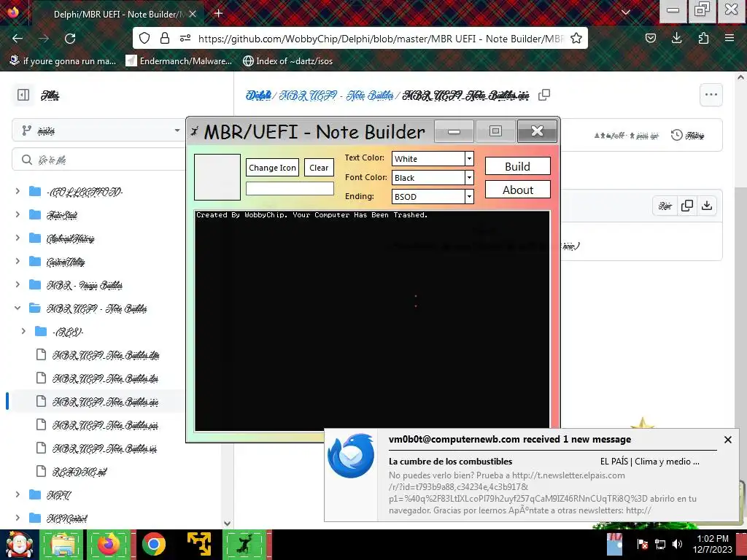Click icon path field under Change Icon
Viewport: 747px width, 560px height.
(x=290, y=189)
